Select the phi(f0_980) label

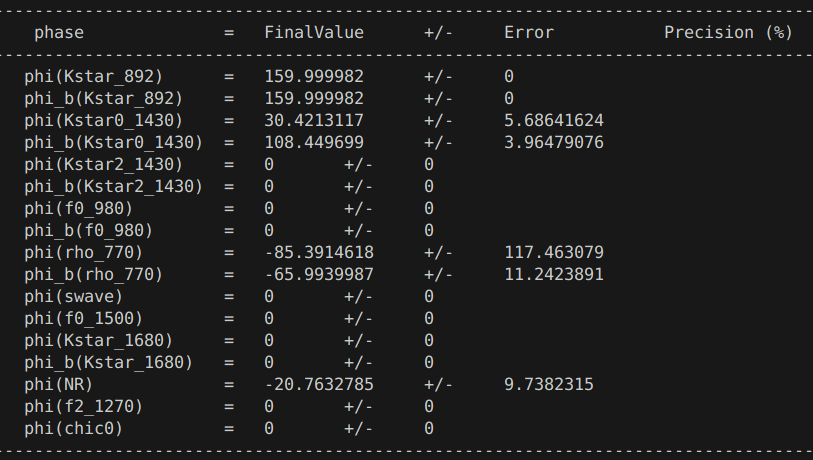pos(79,208)
